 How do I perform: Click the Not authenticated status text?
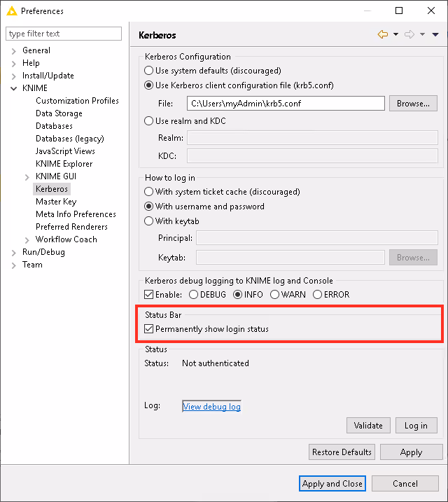click(x=216, y=363)
